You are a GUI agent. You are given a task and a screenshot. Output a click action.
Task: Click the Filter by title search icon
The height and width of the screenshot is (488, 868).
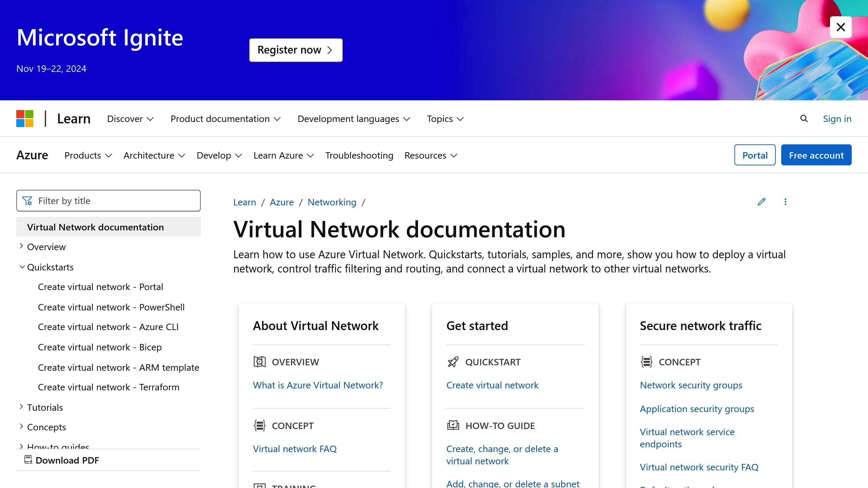tap(27, 200)
